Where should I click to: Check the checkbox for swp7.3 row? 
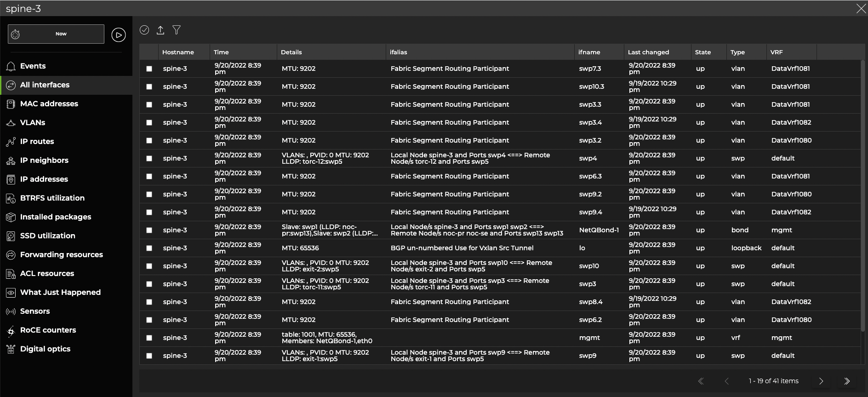tap(149, 69)
